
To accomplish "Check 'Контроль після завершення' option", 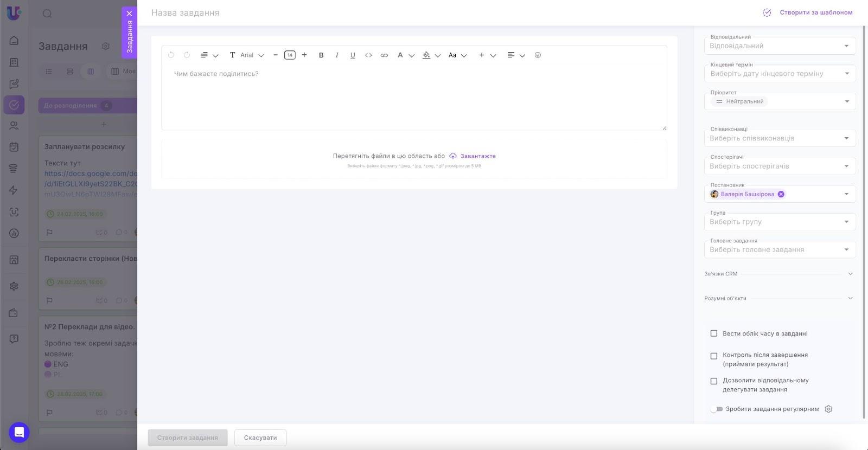I will (714, 356).
